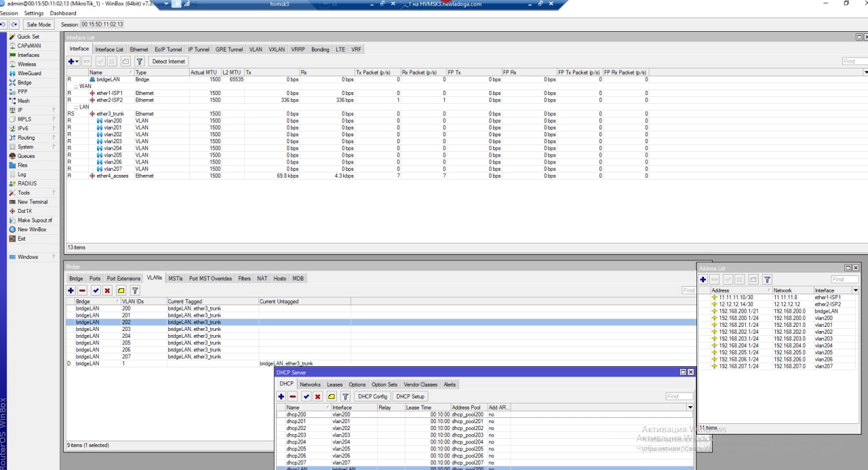Open the add dropdown in Interface List
This screenshot has height=470, width=868.
coord(74,61)
